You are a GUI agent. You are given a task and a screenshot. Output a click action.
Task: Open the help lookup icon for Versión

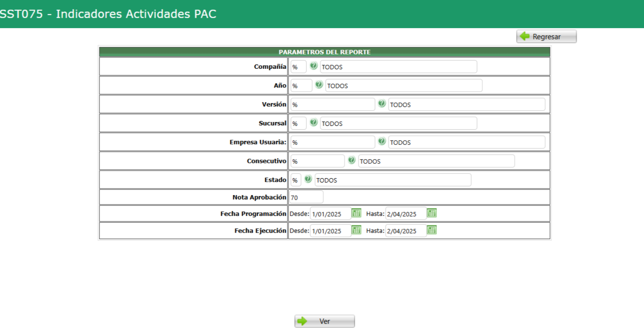(382, 104)
